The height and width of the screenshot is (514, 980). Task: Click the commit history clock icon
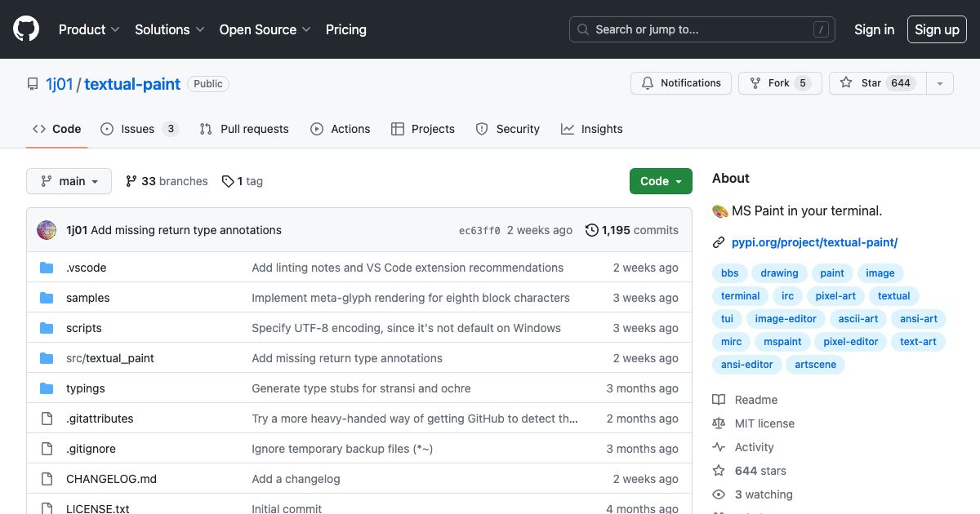click(x=591, y=230)
